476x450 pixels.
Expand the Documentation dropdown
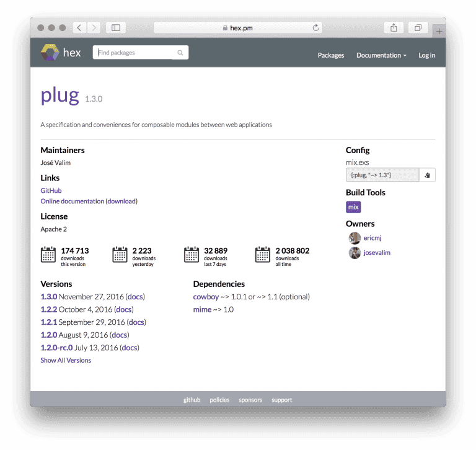(381, 55)
